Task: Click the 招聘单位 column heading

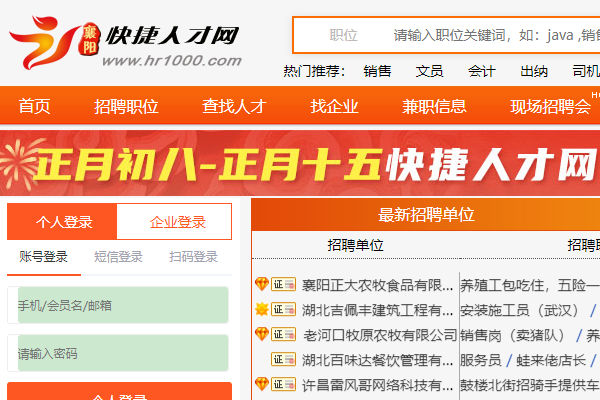Action: point(355,245)
